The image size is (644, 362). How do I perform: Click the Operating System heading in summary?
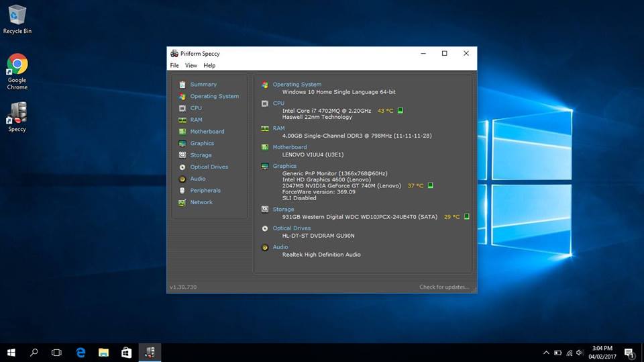click(x=297, y=85)
